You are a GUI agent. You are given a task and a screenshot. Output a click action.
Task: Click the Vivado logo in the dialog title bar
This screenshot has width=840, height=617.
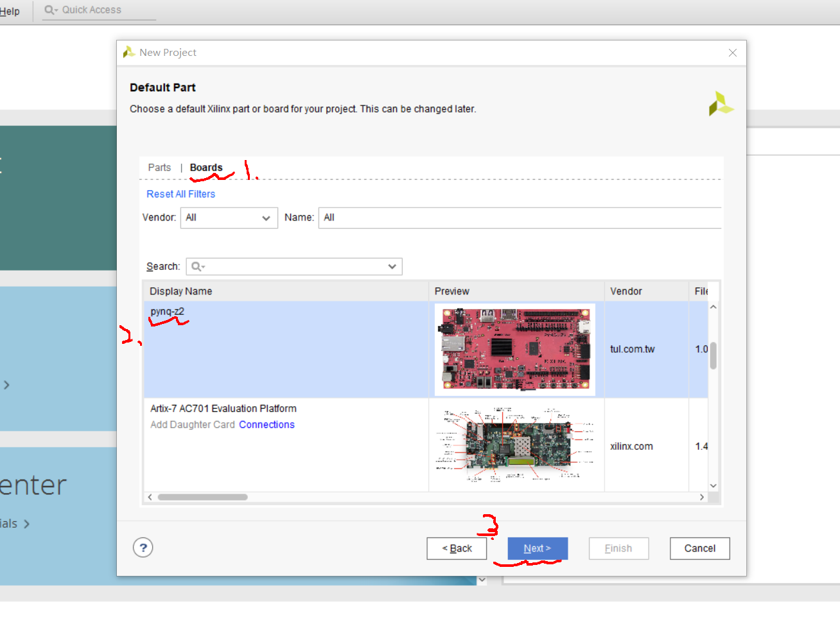pos(128,52)
